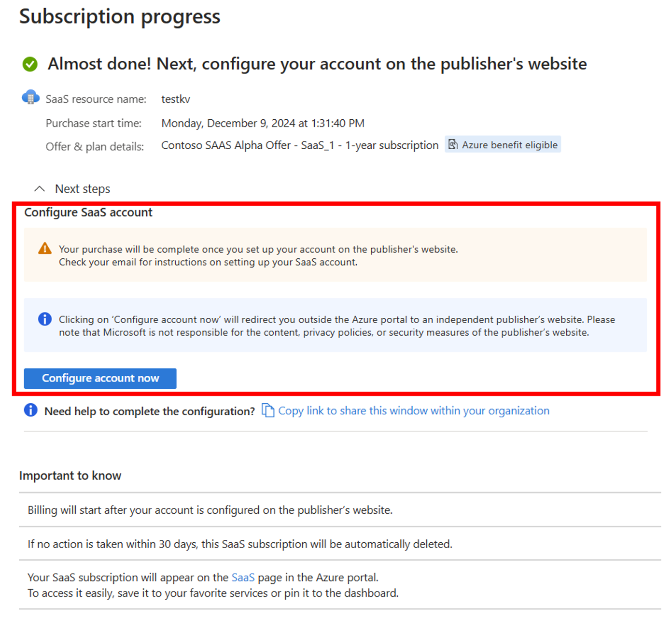The width and height of the screenshot is (672, 621).
Task: Collapse the Next steps section chevron
Action: coord(40,189)
